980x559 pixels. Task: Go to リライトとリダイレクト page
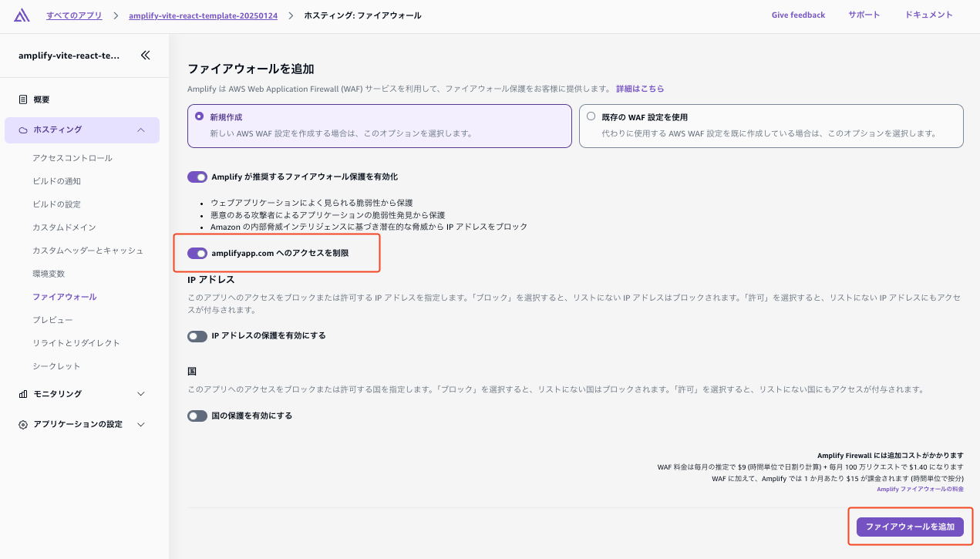click(x=76, y=343)
